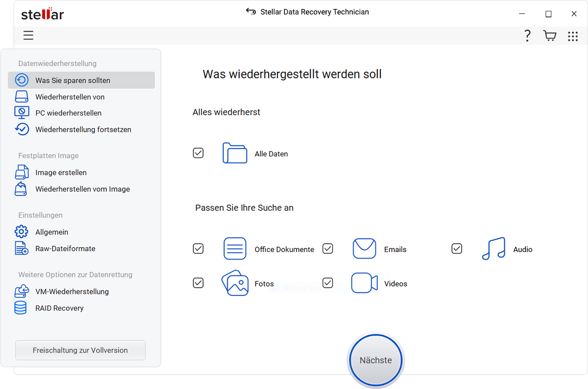Close the Stellar Data Recovery window
588x389 pixels.
tap(574, 14)
